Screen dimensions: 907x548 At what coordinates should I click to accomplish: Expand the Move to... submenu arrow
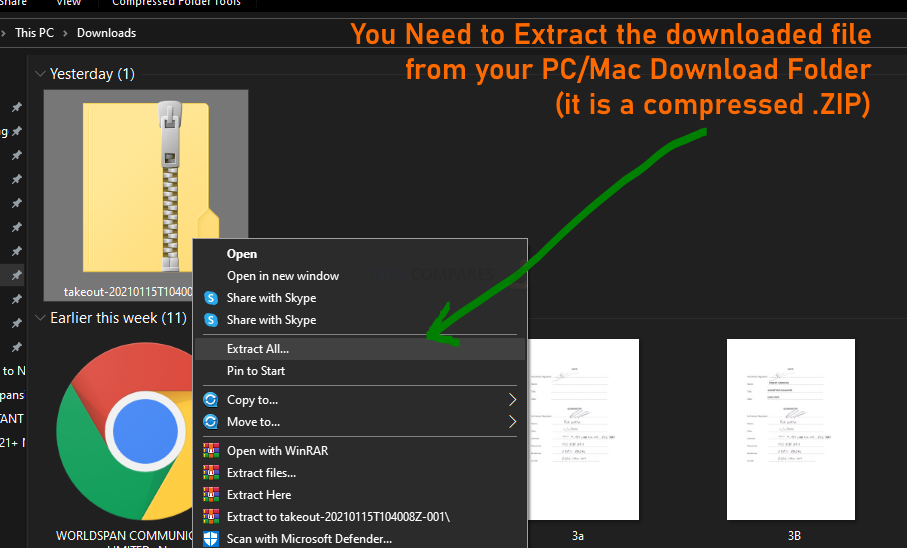pos(512,422)
